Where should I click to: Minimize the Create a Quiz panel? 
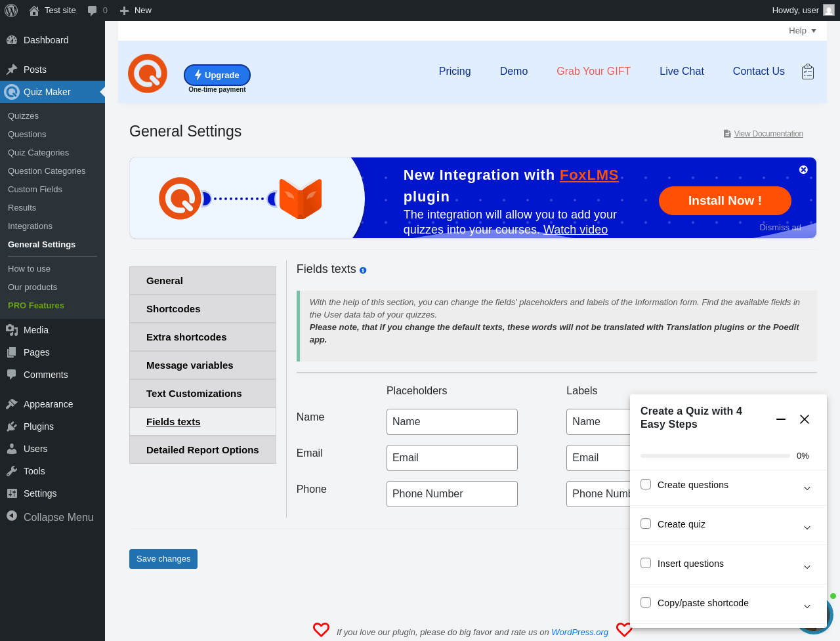(x=781, y=419)
